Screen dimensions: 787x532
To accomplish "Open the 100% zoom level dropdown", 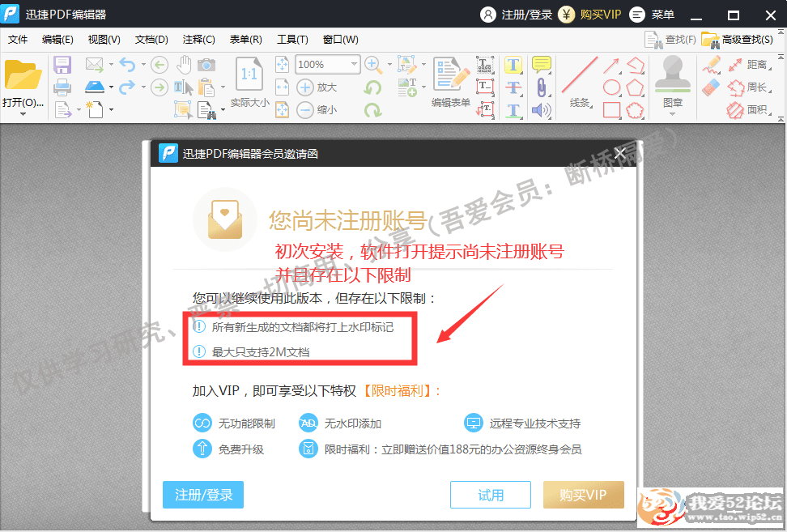I will coord(355,64).
